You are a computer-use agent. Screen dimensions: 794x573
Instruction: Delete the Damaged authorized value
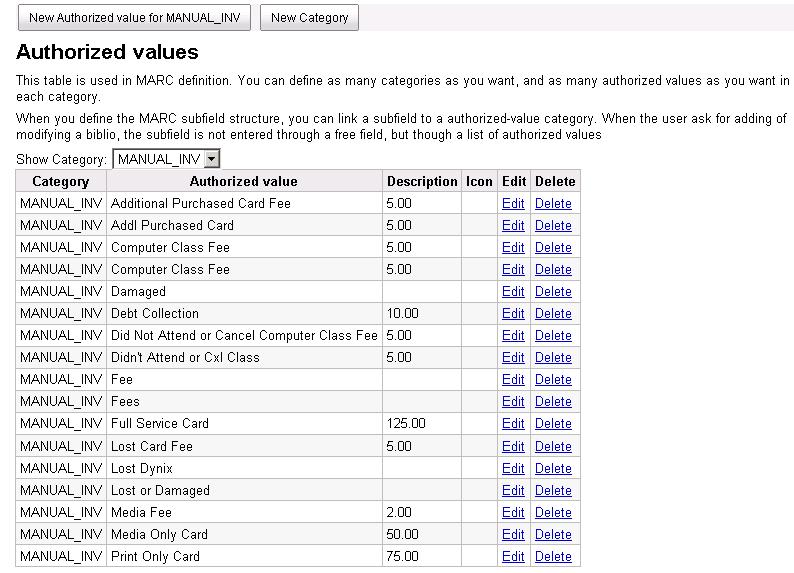coord(553,291)
